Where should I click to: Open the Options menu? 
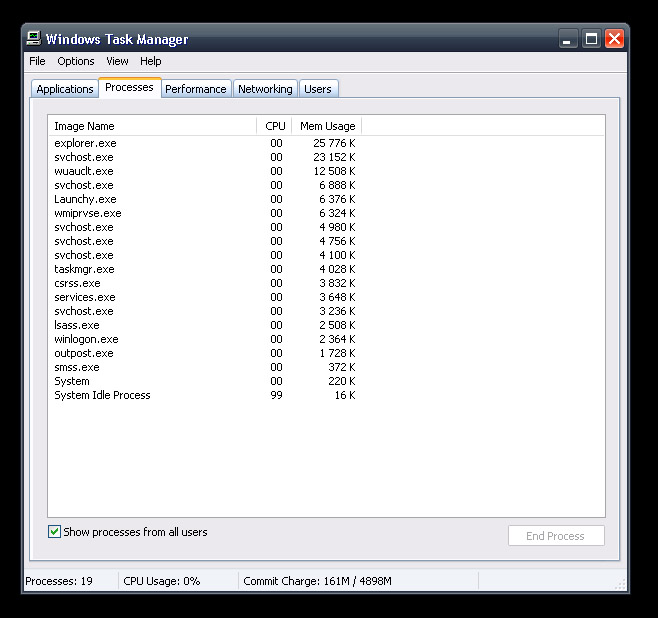(76, 61)
